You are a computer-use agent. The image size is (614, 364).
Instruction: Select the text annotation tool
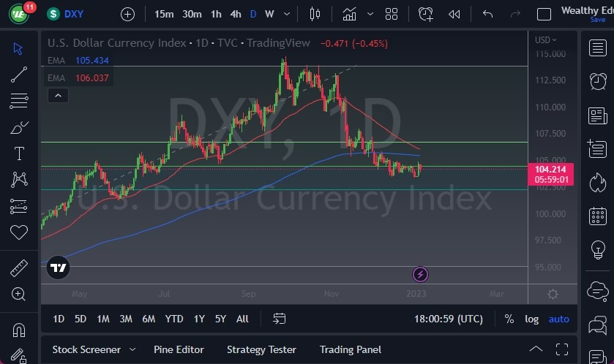point(19,153)
